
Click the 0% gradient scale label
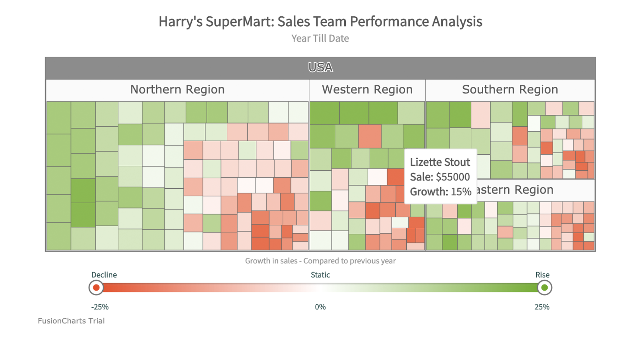coord(320,307)
